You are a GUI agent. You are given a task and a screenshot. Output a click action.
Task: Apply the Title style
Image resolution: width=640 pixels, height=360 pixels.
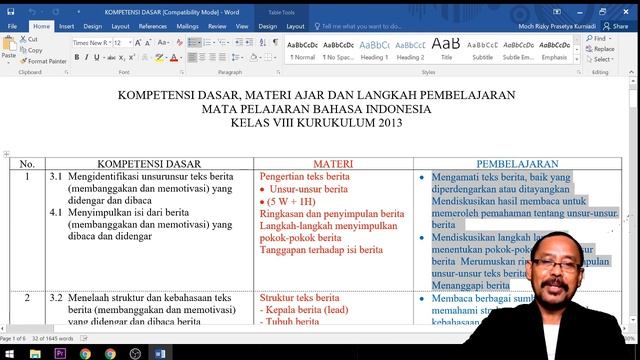(446, 50)
